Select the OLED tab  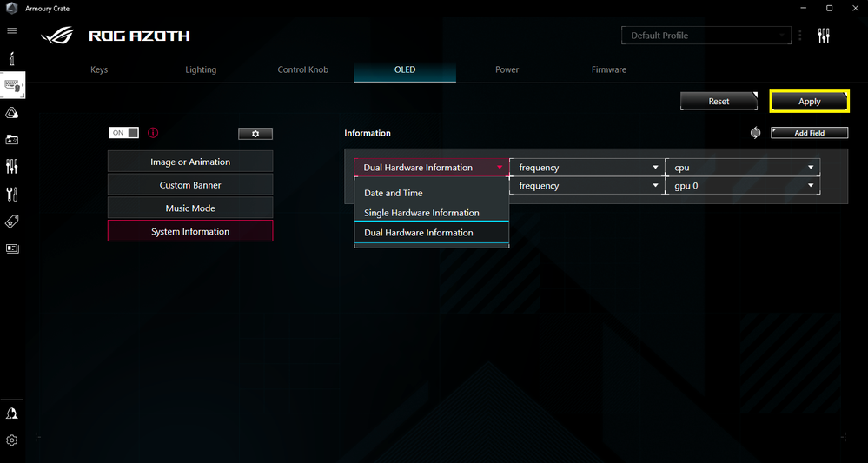pos(405,70)
